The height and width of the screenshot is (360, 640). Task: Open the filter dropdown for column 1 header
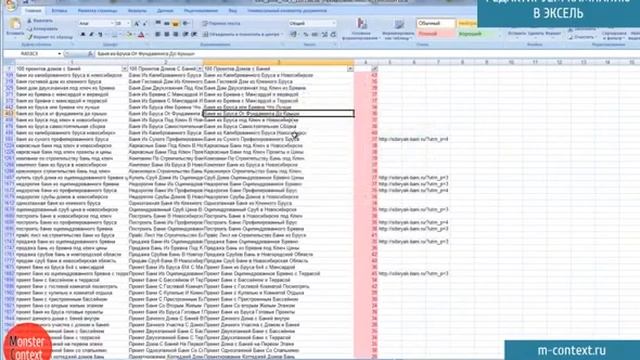[124, 69]
